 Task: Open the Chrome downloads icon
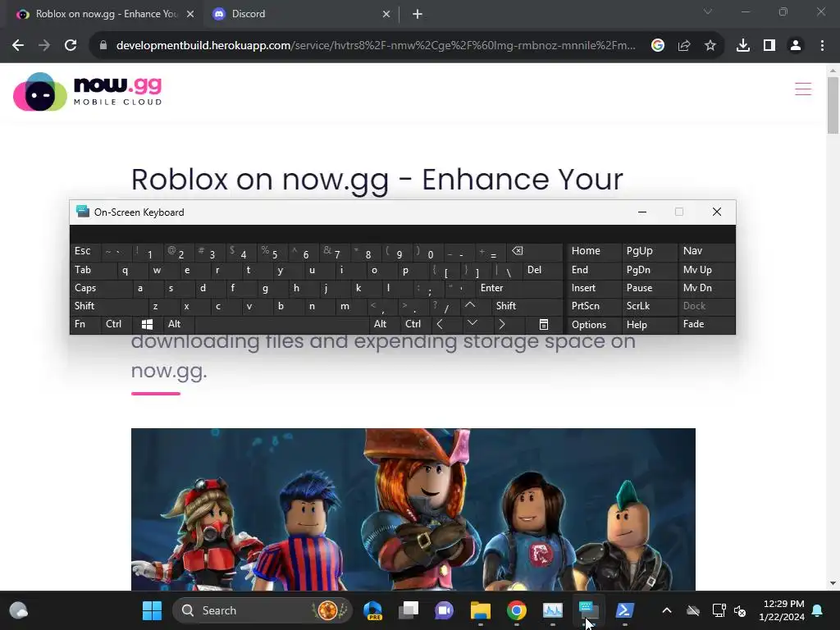click(x=743, y=46)
